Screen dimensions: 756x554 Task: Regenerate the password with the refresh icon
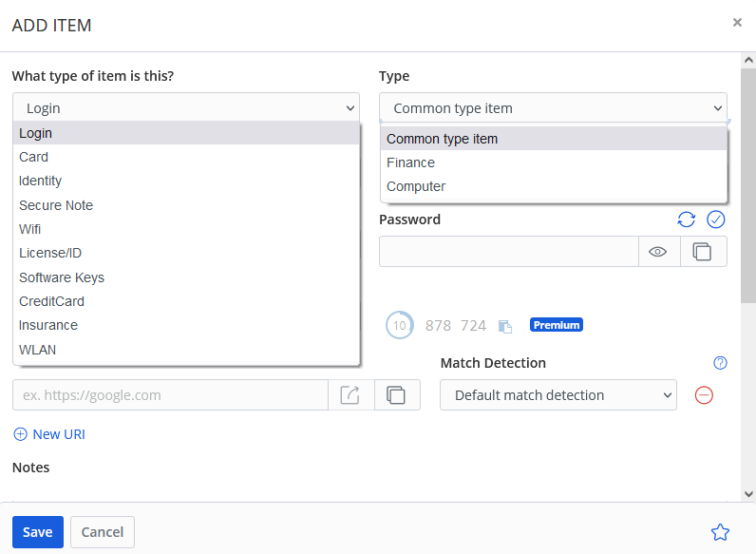click(686, 220)
